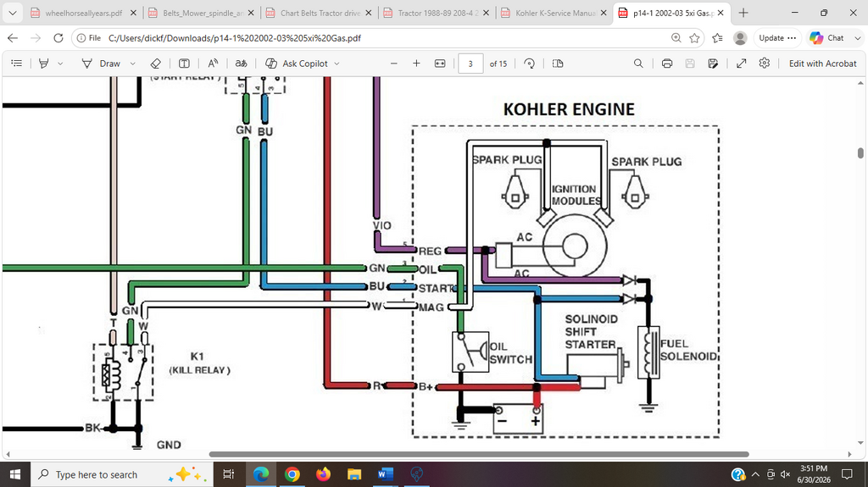The width and height of the screenshot is (868, 487).
Task: Add this page to favorites
Action: pos(694,38)
